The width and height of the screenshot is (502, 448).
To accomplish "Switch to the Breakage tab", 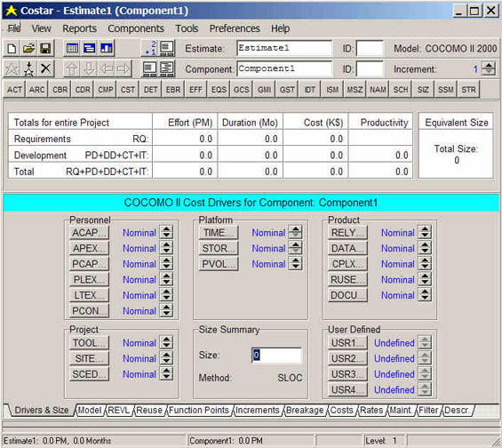I will pyautogui.click(x=305, y=410).
